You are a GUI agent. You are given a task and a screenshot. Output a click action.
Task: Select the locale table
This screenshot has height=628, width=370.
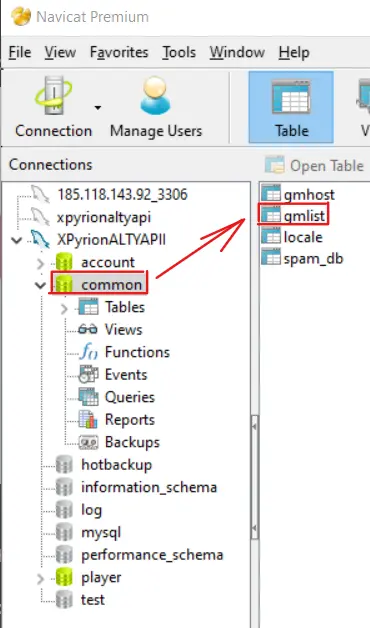tap(303, 237)
